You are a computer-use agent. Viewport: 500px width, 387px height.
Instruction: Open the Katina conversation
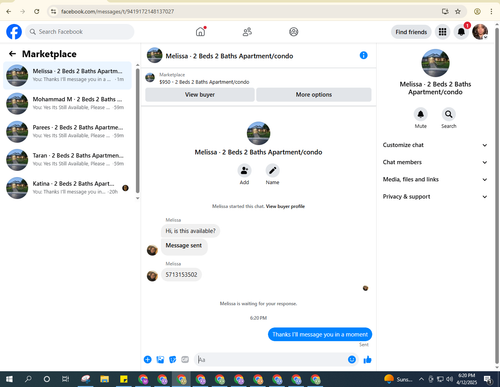[67, 188]
